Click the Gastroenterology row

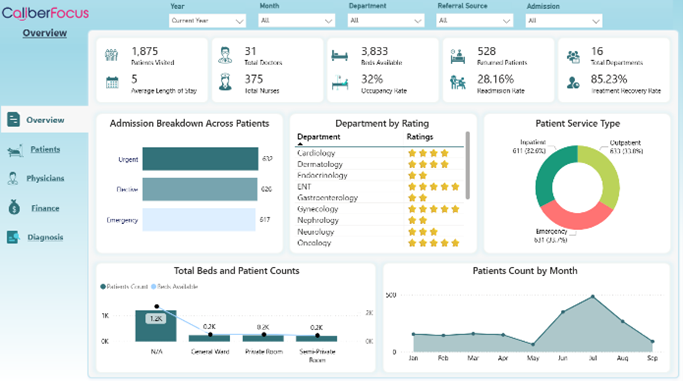(379, 198)
